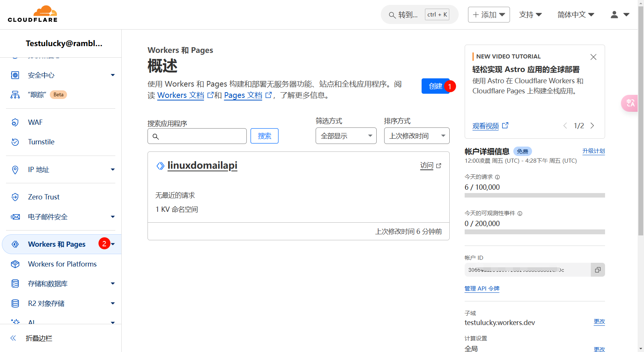644x352 pixels.
Task: Click the blue 创建 button
Action: (435, 86)
